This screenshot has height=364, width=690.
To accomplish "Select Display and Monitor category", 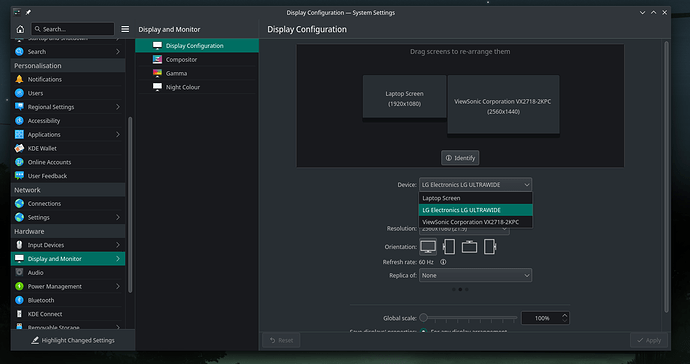I will click(x=68, y=258).
